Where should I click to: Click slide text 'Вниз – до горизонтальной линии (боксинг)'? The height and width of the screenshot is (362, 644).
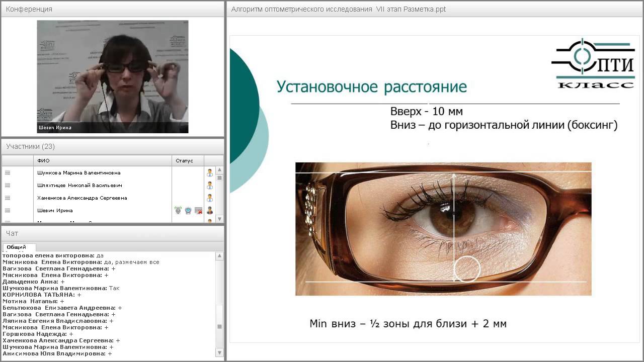(504, 125)
